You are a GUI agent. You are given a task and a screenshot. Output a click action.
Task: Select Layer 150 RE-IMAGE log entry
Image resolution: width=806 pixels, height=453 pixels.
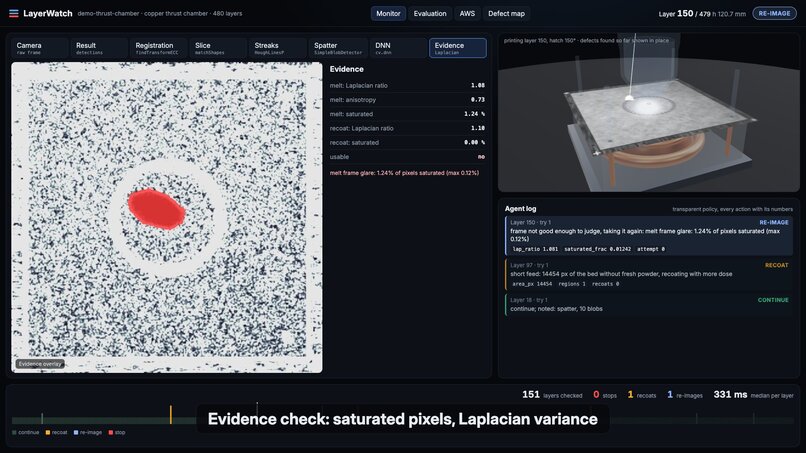[650, 236]
